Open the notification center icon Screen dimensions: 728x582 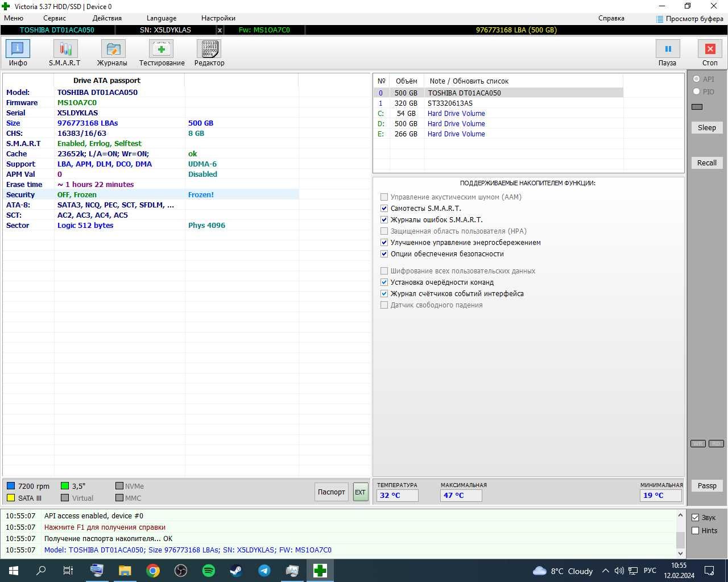[710, 571]
